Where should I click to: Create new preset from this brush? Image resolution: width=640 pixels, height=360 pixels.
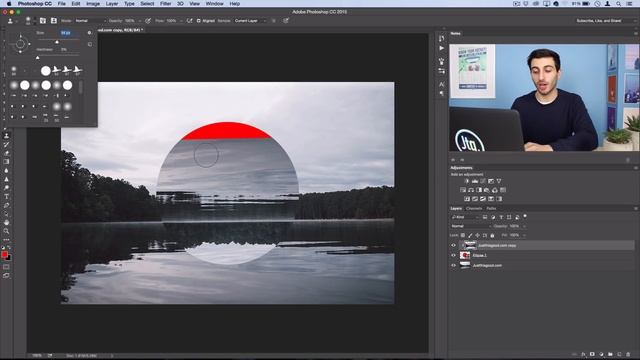pyautogui.click(x=90, y=44)
